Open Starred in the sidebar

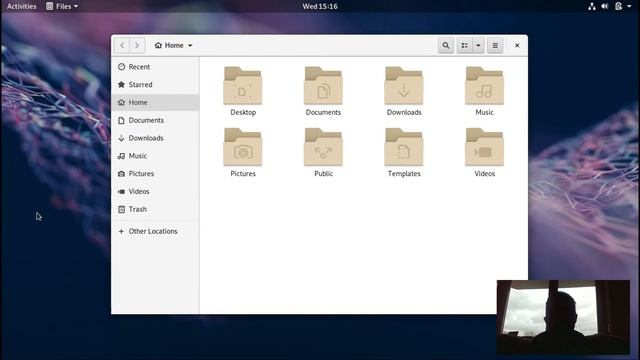click(155, 84)
